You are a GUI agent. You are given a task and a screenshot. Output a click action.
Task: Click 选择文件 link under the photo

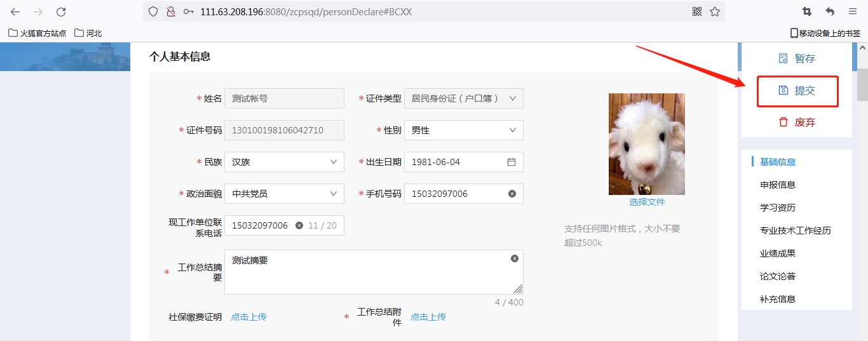(x=647, y=202)
